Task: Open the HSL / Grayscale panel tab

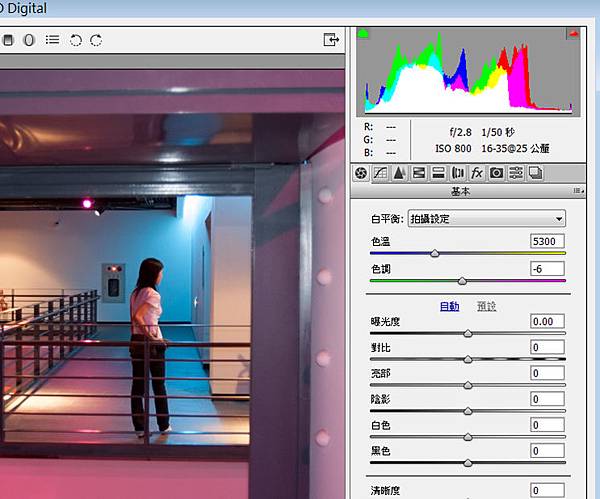Action: (x=419, y=173)
